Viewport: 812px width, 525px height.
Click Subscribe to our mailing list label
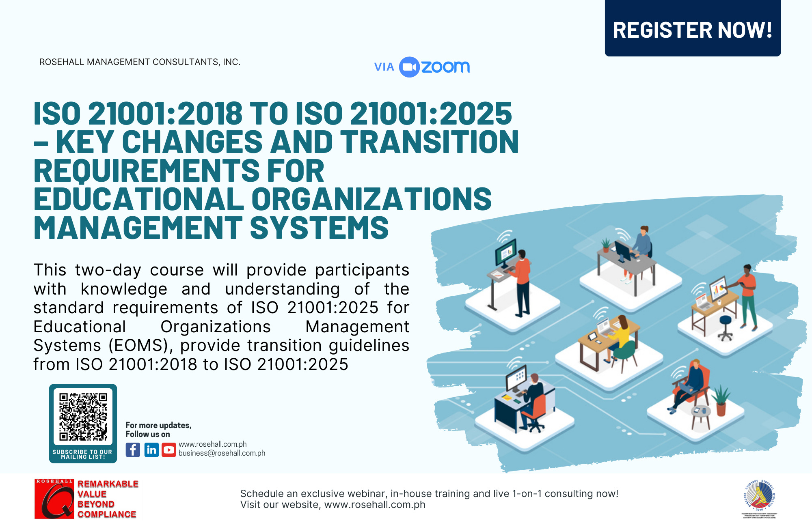pos(82,454)
